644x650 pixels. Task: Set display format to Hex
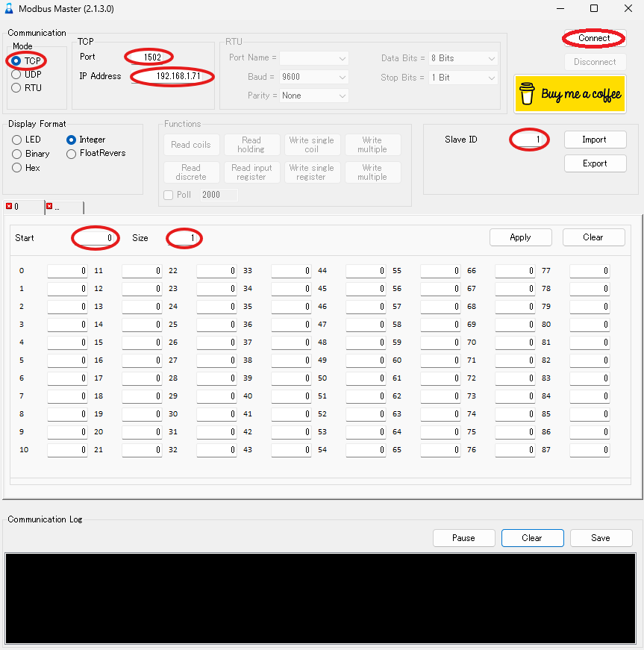click(x=17, y=168)
